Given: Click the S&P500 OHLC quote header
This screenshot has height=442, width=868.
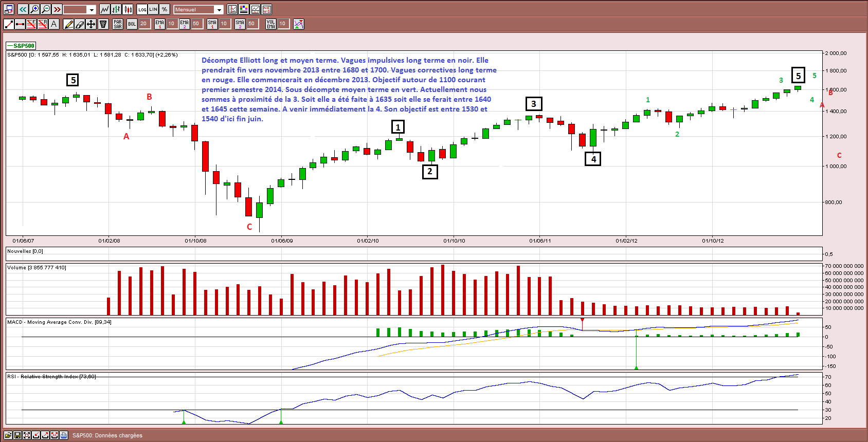Looking at the screenshot, I should 93,54.
